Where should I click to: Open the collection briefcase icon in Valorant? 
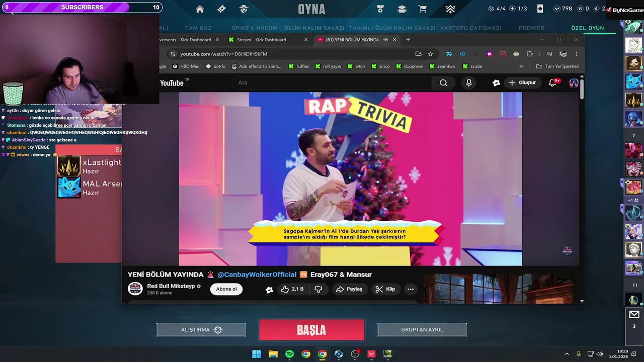click(402, 9)
